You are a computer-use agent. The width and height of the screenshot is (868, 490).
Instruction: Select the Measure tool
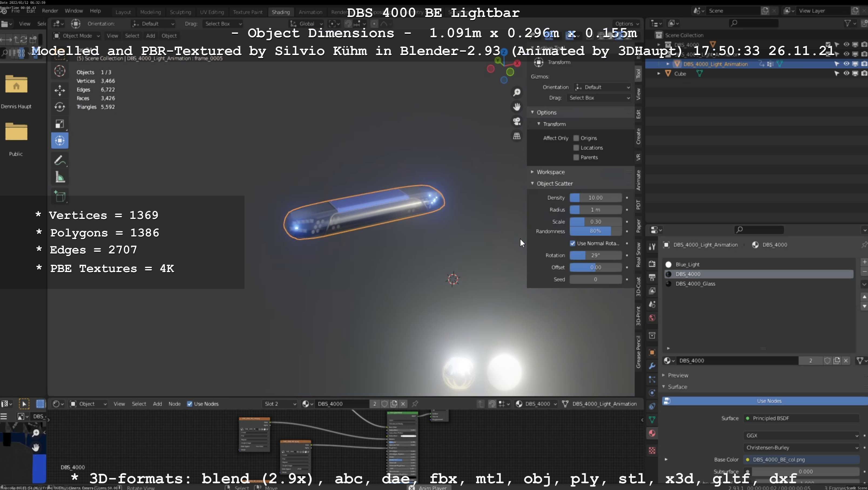60,177
